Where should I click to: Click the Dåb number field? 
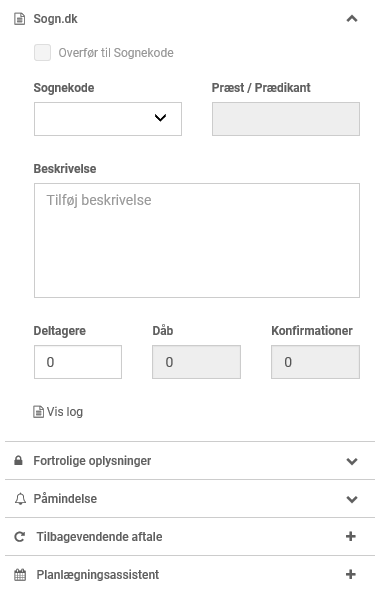click(x=196, y=362)
